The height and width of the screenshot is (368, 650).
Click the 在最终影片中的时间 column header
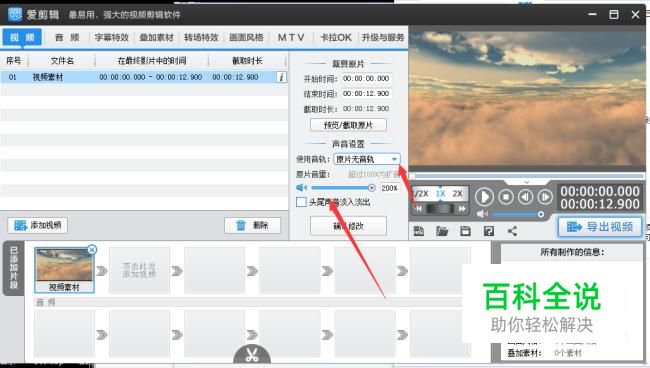tap(152, 61)
